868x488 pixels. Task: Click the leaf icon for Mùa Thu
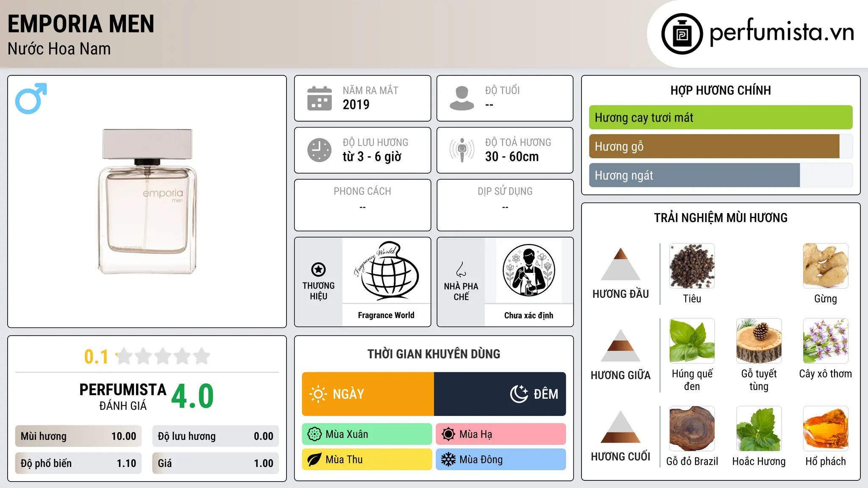pos(314,460)
